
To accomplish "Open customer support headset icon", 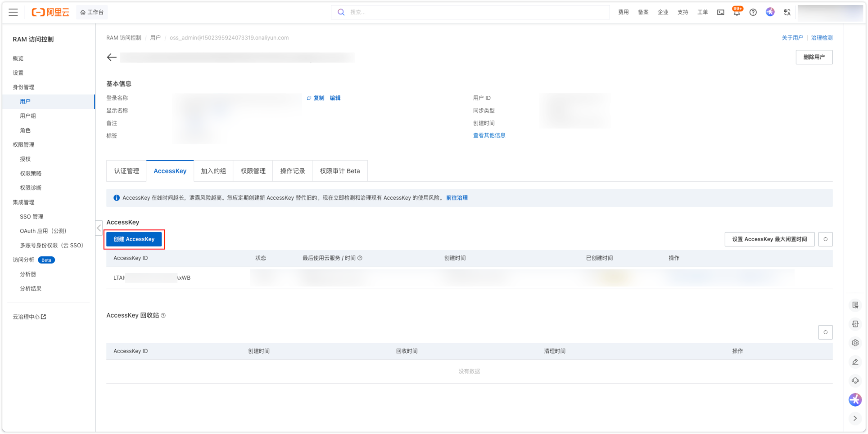I will 855,380.
